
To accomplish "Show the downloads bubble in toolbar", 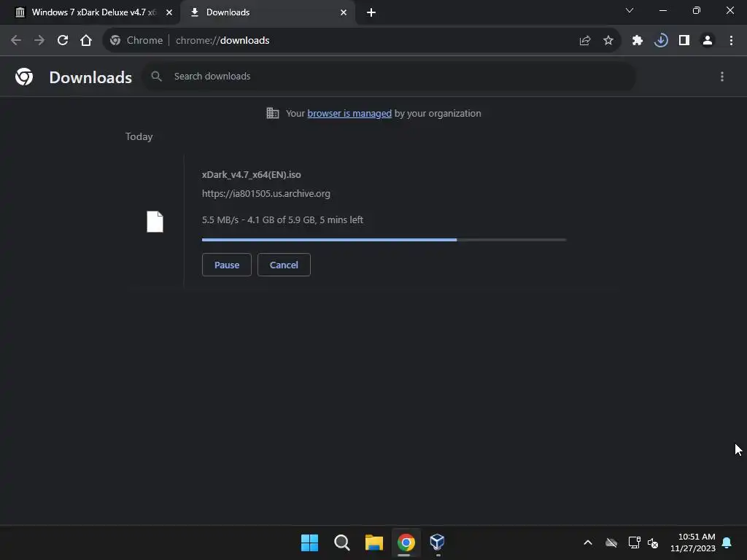I will 661,41.
